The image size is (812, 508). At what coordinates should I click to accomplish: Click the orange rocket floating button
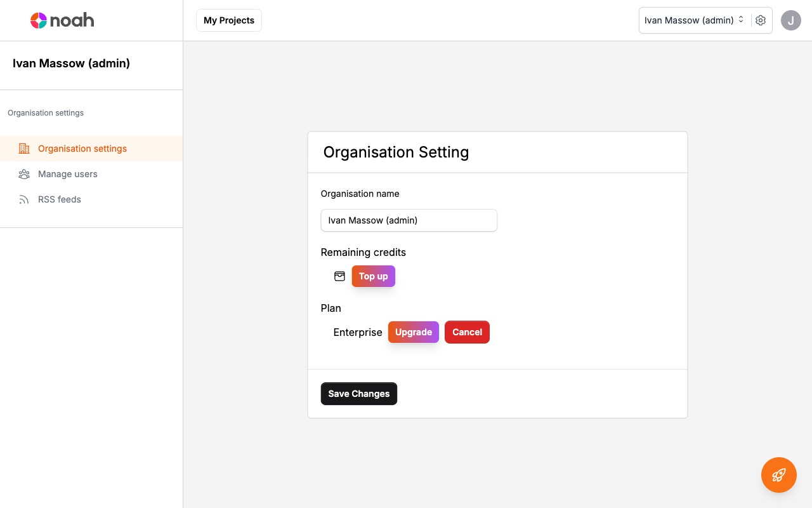coord(778,474)
